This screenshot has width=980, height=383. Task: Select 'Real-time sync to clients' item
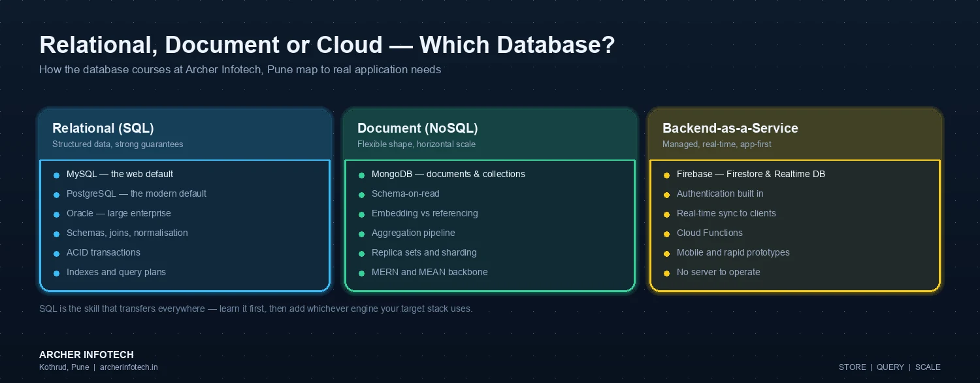tap(727, 214)
